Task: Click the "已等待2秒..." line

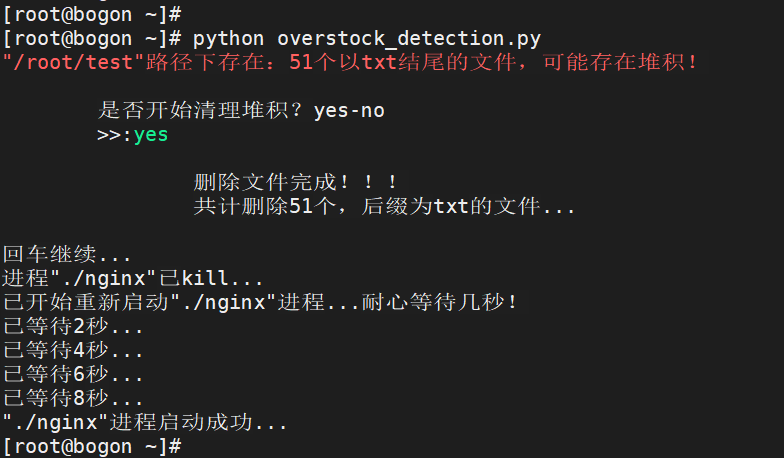Action: pyautogui.click(x=73, y=327)
